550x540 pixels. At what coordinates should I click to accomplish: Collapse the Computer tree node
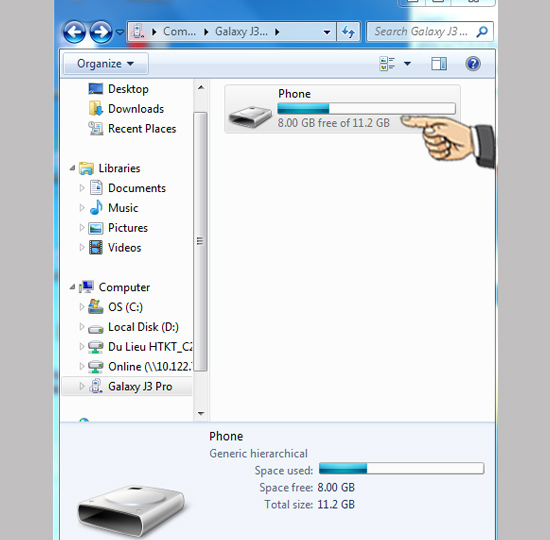point(72,287)
